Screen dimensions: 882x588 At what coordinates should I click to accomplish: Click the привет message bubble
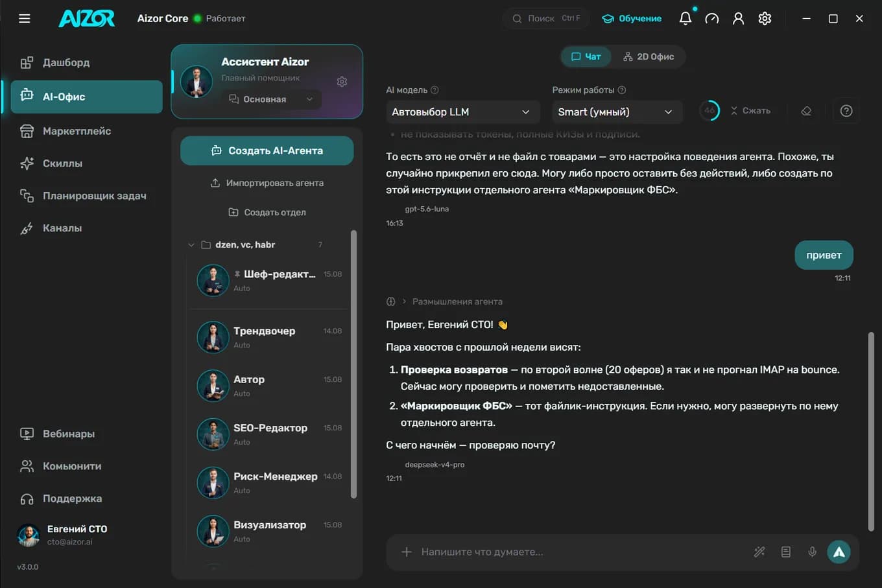click(824, 255)
